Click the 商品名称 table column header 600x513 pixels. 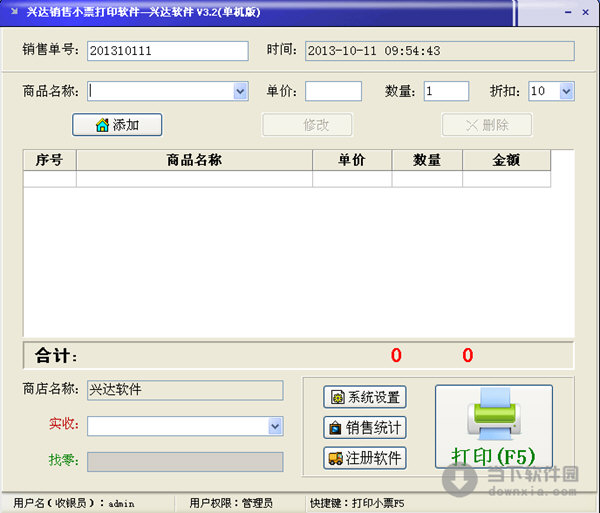coord(194,160)
